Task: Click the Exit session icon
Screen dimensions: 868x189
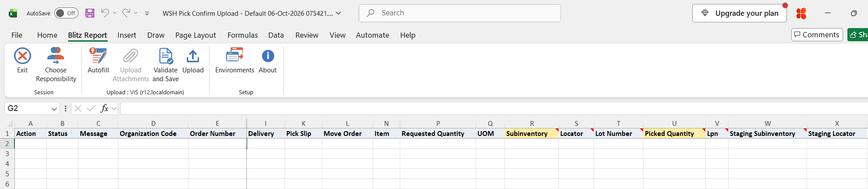Action: click(x=22, y=56)
